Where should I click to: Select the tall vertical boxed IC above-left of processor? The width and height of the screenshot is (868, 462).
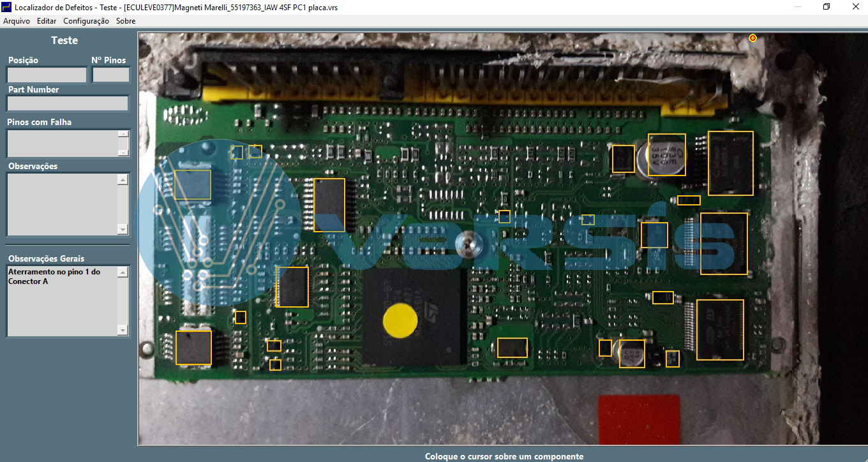click(x=329, y=205)
